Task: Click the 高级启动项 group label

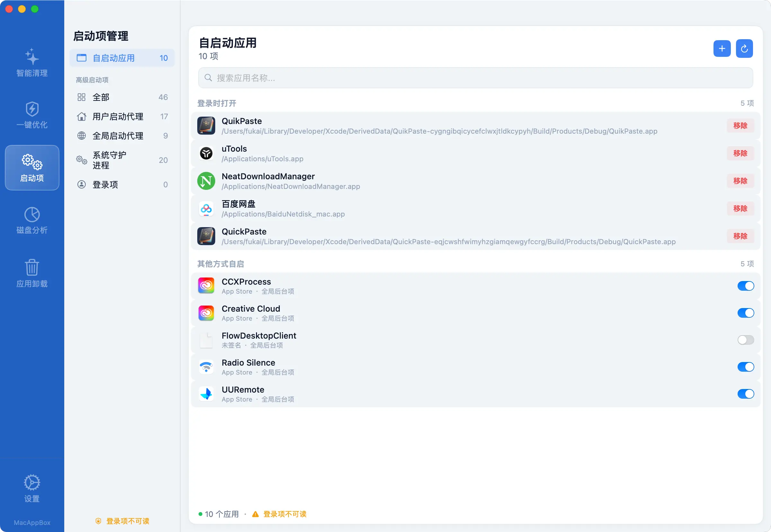Action: pyautogui.click(x=92, y=80)
